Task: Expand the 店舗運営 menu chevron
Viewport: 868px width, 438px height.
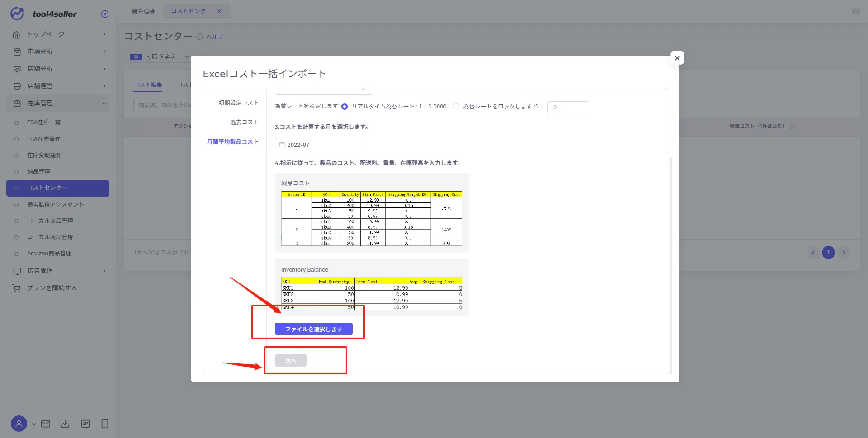Action: click(104, 86)
